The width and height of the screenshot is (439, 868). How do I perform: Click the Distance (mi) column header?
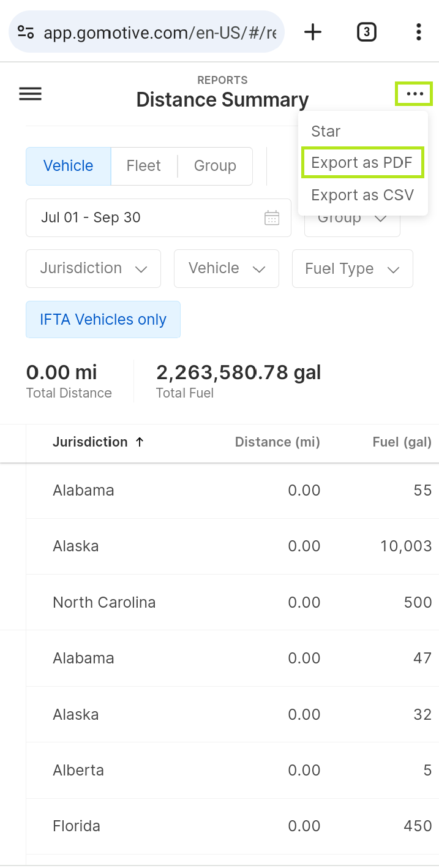[x=277, y=442]
